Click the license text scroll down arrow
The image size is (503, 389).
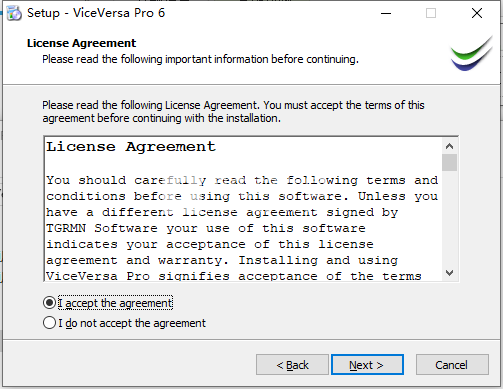[x=449, y=273]
